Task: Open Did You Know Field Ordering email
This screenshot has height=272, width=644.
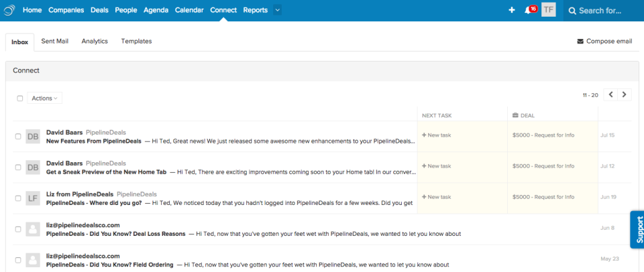Action: pos(109,265)
